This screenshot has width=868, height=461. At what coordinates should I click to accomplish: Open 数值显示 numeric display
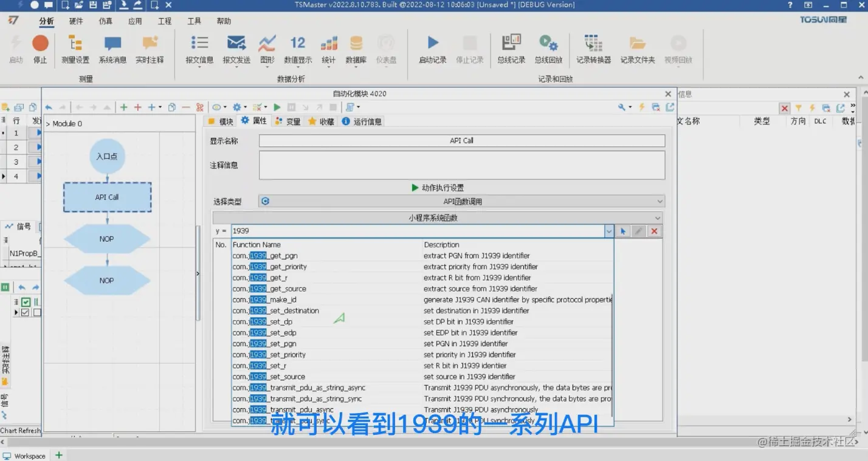click(298, 49)
